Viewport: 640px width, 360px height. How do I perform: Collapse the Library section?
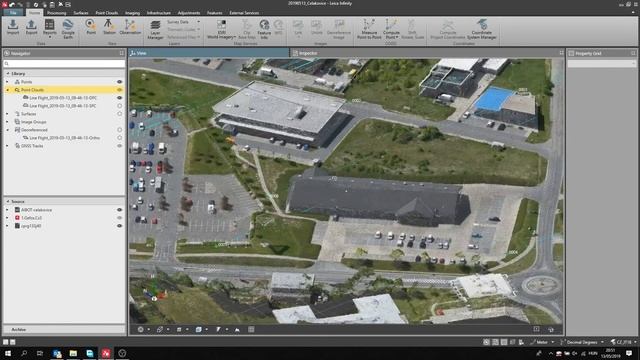coord(7,73)
